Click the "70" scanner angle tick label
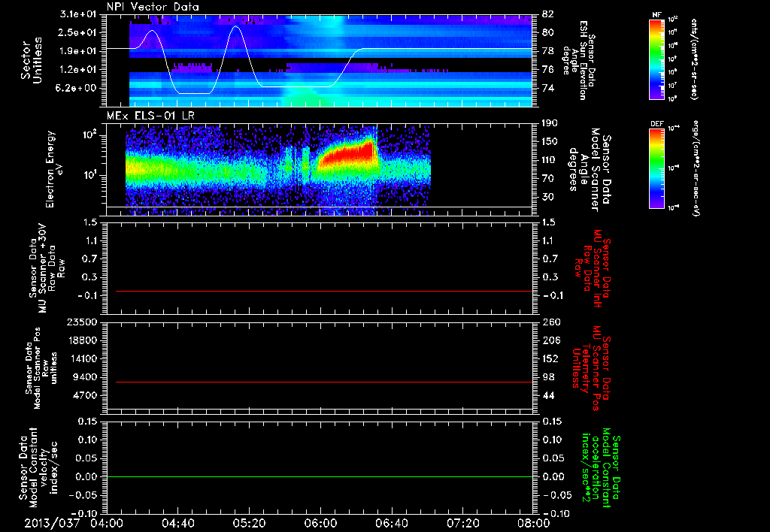 (547, 179)
